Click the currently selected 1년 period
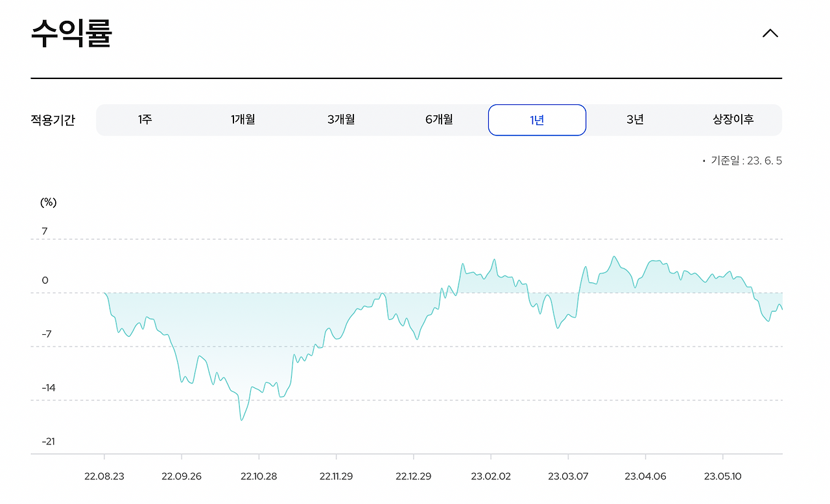Viewport: 830px width, 504px height. click(x=537, y=119)
